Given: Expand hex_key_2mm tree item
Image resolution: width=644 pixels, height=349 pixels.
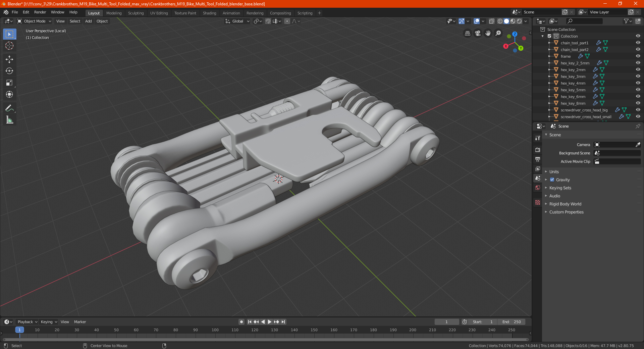Looking at the screenshot, I should 549,69.
